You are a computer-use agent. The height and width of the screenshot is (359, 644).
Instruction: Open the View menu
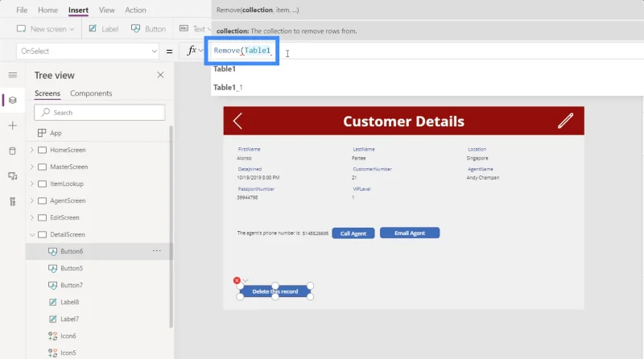pos(107,10)
